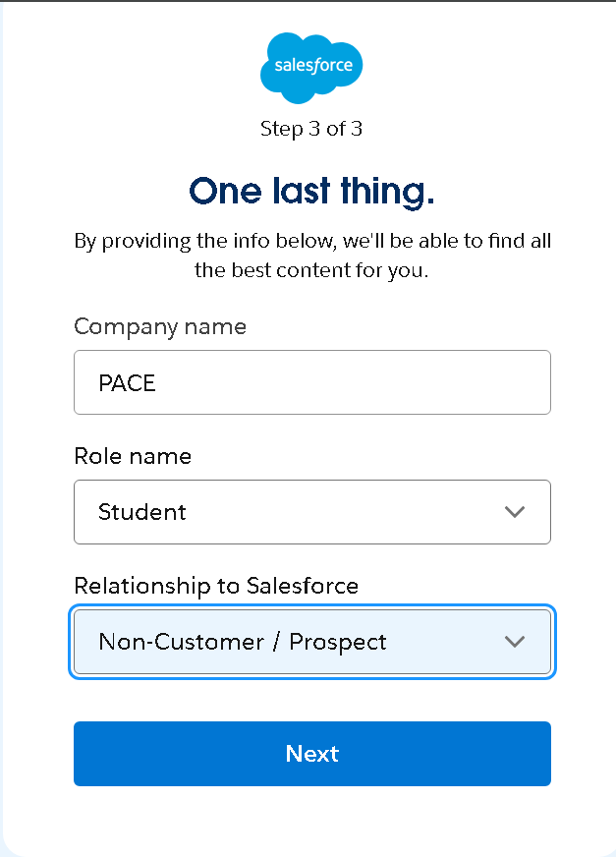Click the Role name label
616x857 pixels.
[x=133, y=456]
